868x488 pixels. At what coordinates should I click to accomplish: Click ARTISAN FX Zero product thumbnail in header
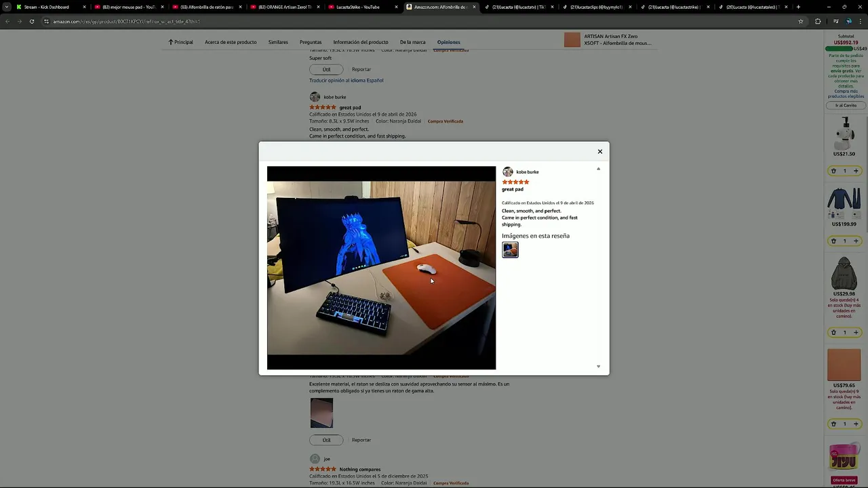(572, 40)
